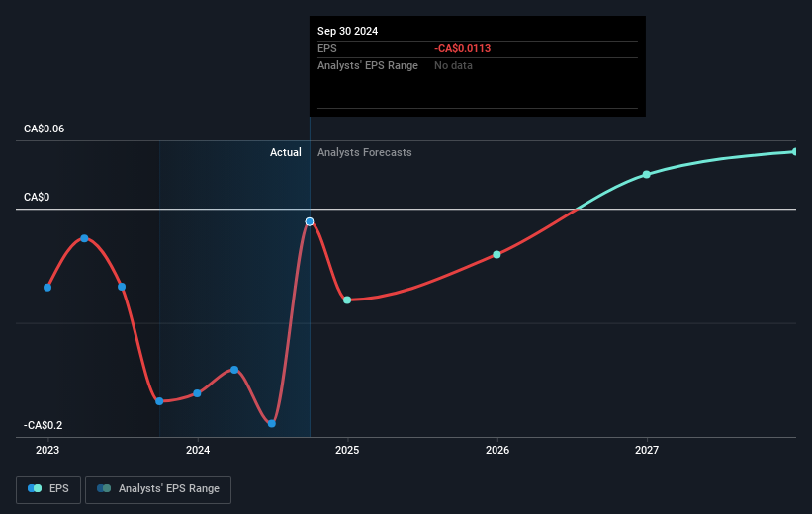Click the 2027 x-axis label
This screenshot has width=812, height=514.
(647, 450)
